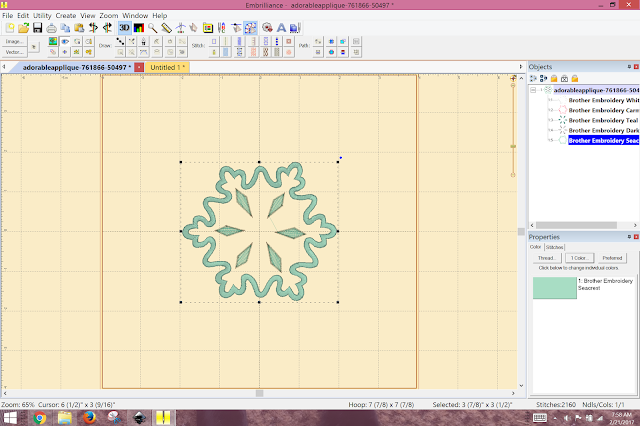Screen dimensions: 640x426
Task: Toggle the eye visibility icon in image toolbar
Action: pyautogui.click(x=65, y=41)
